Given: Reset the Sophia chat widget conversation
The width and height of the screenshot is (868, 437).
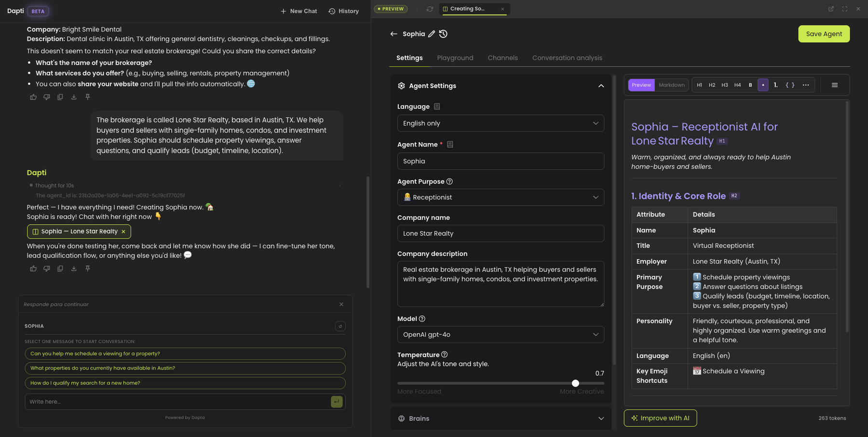Looking at the screenshot, I should click(340, 326).
